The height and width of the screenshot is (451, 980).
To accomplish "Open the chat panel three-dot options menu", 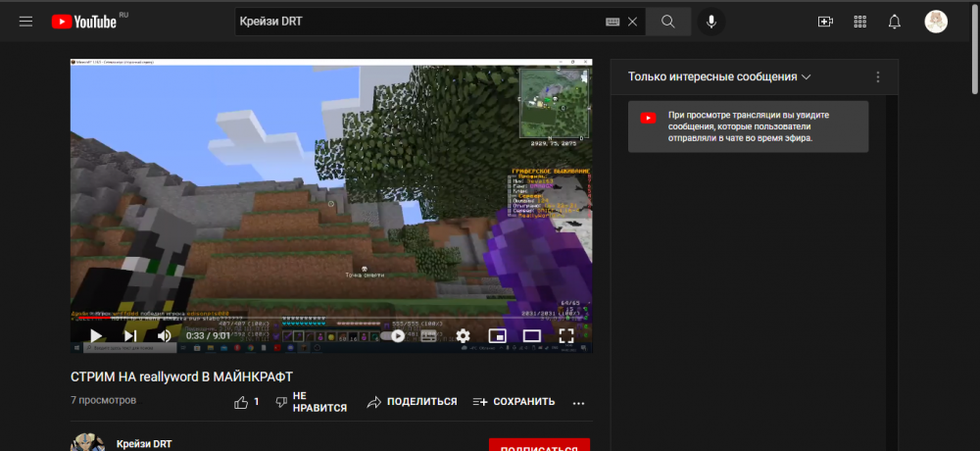I will (x=878, y=76).
